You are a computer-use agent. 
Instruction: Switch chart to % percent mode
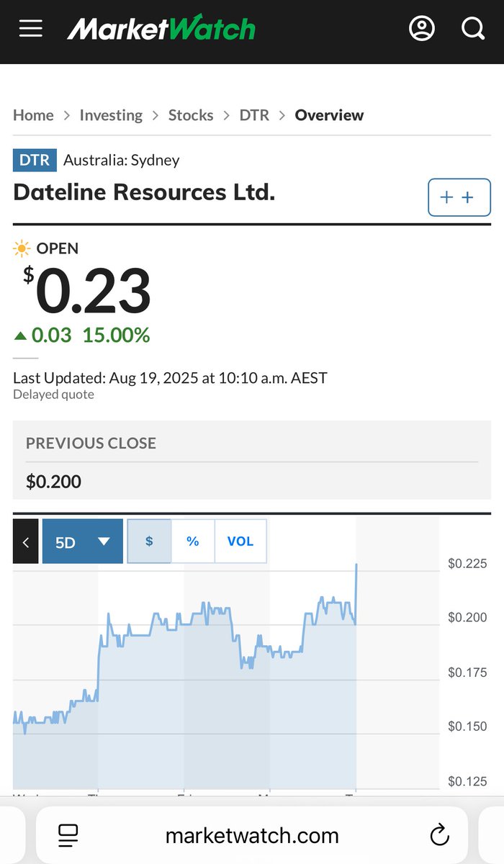193,541
